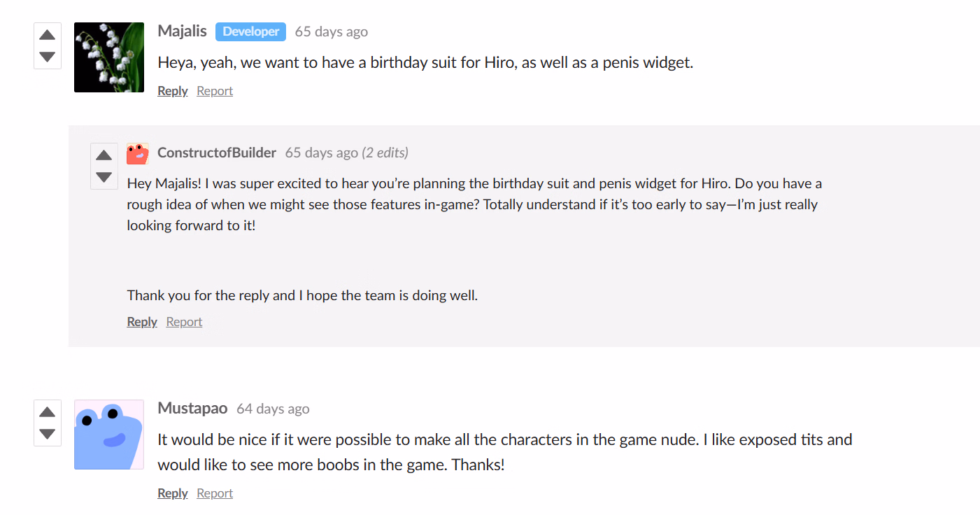Open Mustapao's profile via username
The width and height of the screenshot is (980, 515).
(192, 409)
